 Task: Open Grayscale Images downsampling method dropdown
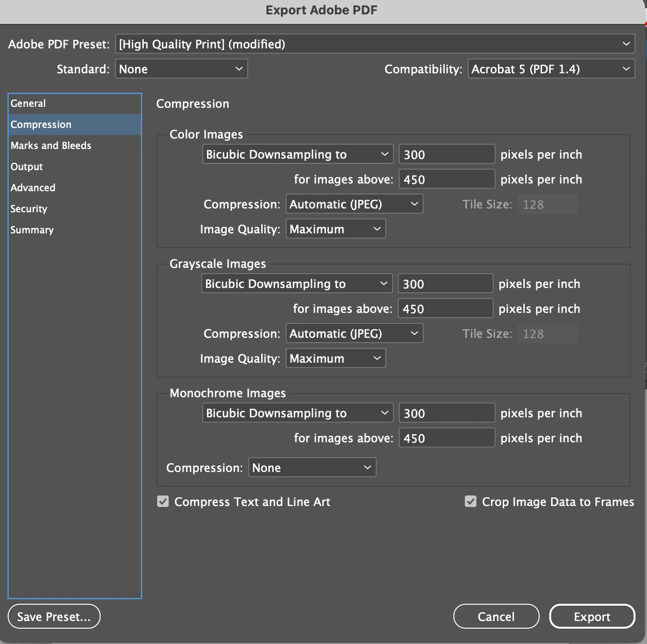[297, 284]
